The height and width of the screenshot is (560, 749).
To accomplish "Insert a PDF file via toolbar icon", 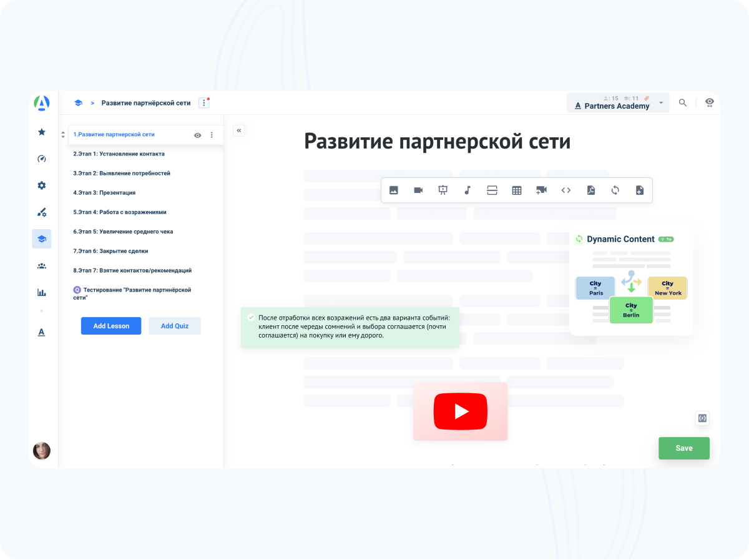I will (x=590, y=190).
